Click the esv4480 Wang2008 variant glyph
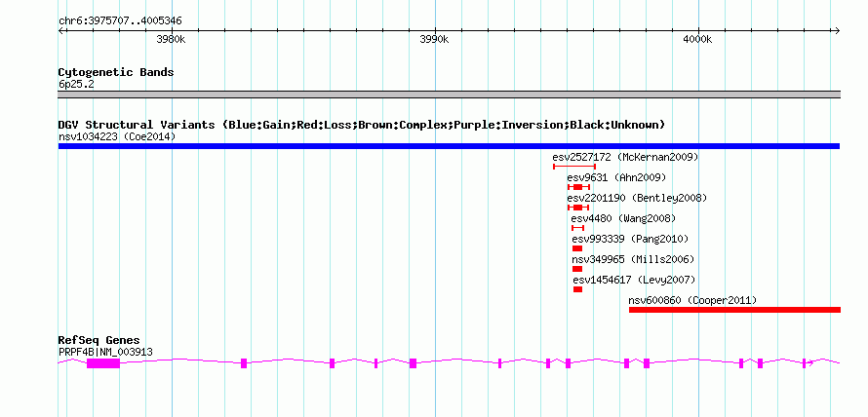Screen dimensions: 868x417 point(578,228)
